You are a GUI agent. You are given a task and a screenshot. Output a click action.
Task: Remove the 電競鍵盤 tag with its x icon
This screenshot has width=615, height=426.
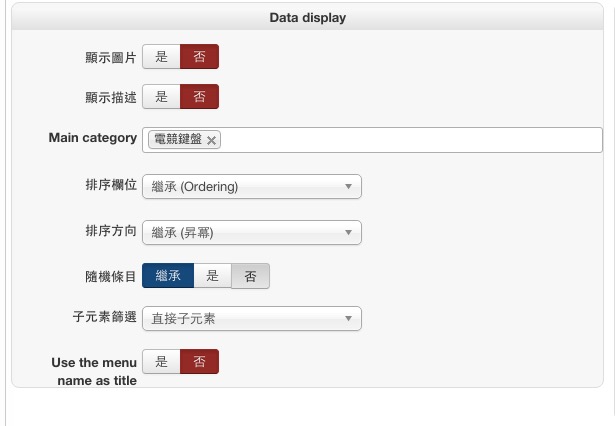click(211, 141)
